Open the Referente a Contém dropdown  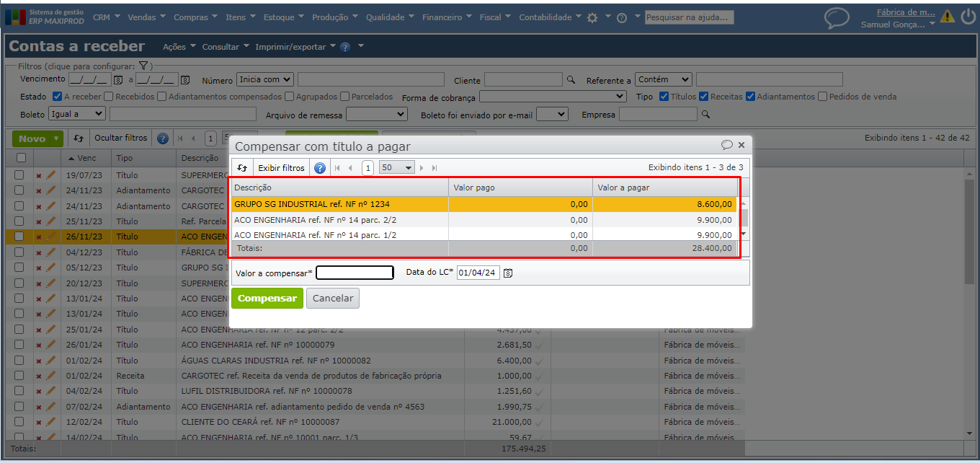pyautogui.click(x=664, y=79)
